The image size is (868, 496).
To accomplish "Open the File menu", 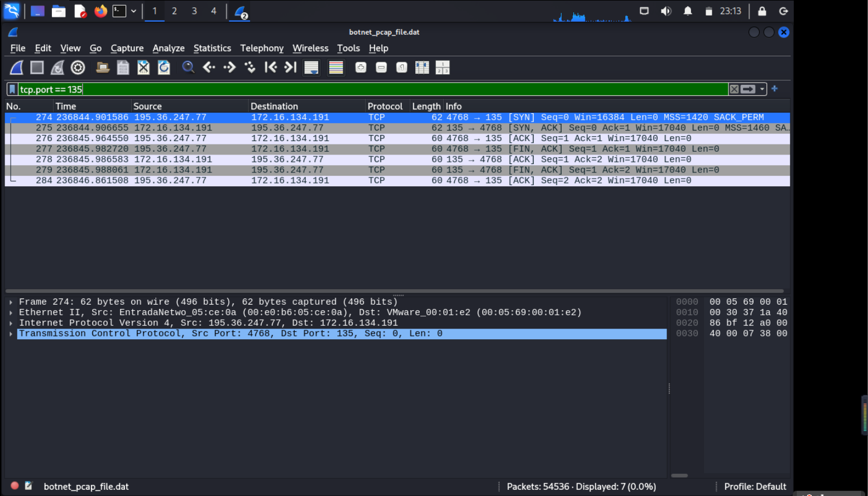I will (18, 49).
